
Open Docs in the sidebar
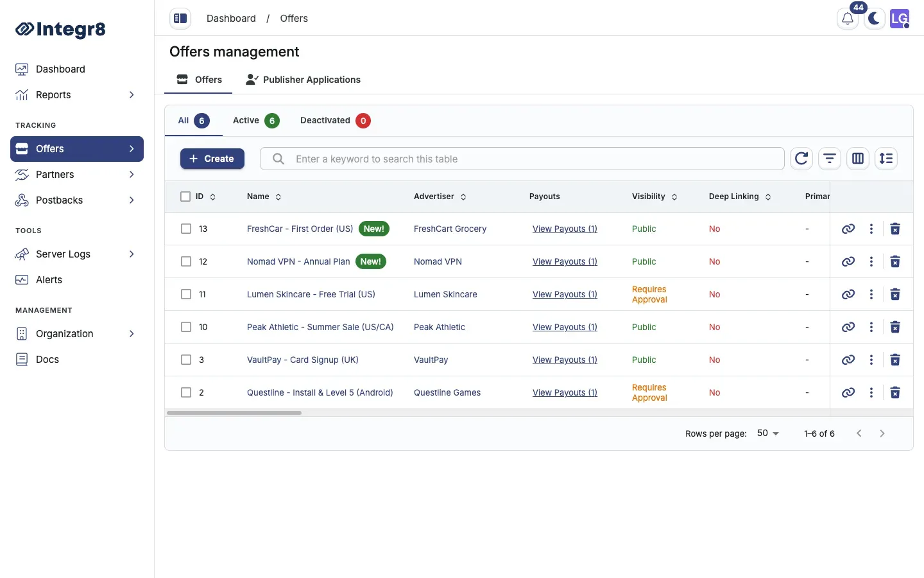click(77, 360)
